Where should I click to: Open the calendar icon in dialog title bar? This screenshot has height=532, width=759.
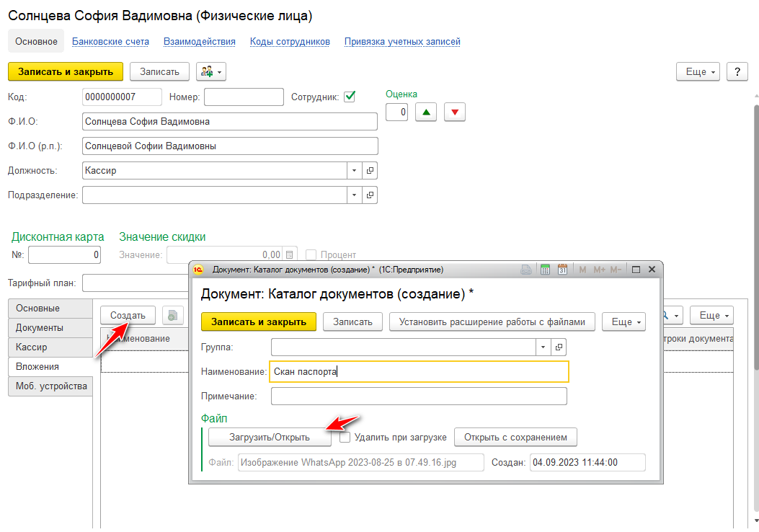(563, 270)
